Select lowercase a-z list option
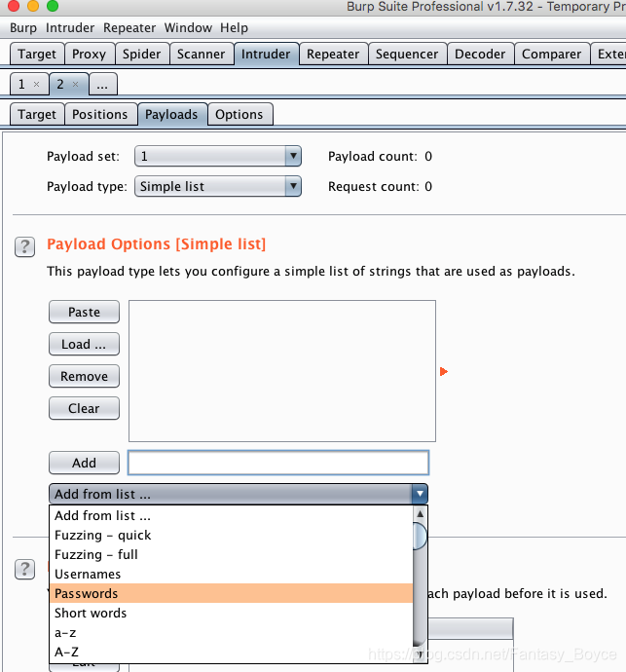The width and height of the screenshot is (626, 672). click(231, 633)
